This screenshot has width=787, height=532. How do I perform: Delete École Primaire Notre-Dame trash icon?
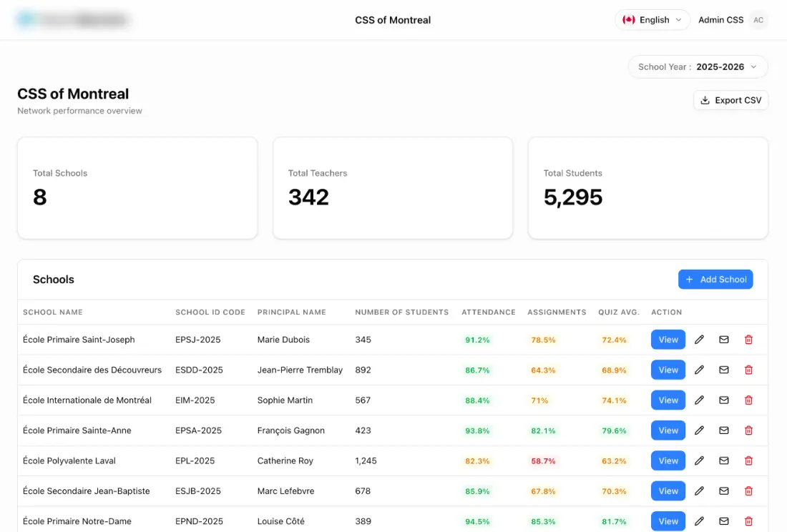point(748,521)
